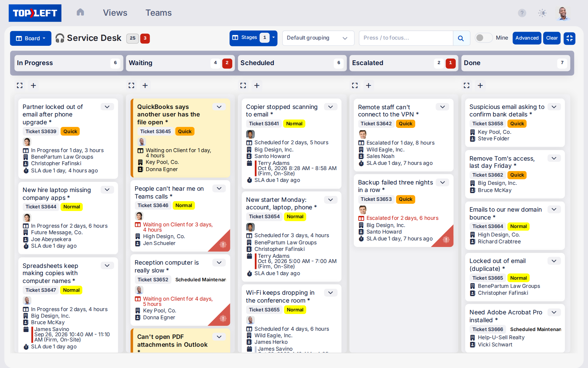Click the red 2 badge on Waiting header
This screenshot has width=588, height=368.
pos(227,63)
